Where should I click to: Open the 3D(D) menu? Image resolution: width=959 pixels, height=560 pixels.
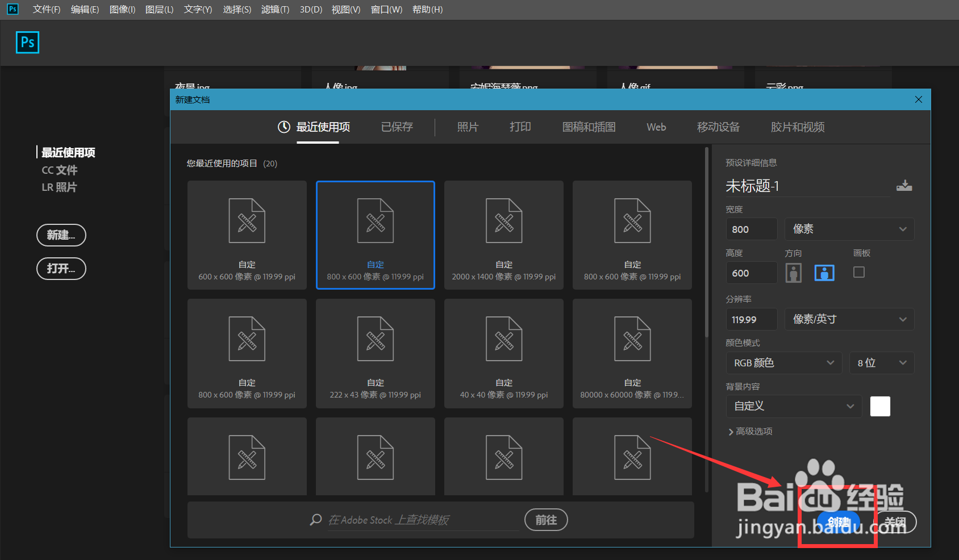311,10
